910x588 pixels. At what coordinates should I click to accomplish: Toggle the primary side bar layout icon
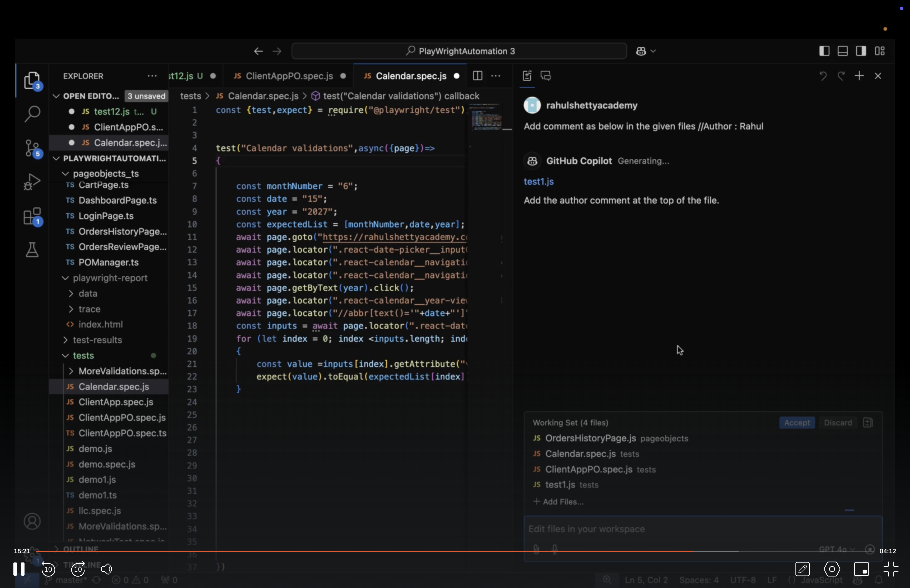[x=824, y=51]
